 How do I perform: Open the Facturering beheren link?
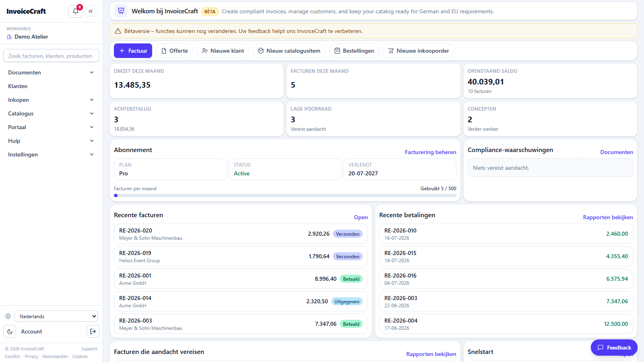pyautogui.click(x=430, y=152)
